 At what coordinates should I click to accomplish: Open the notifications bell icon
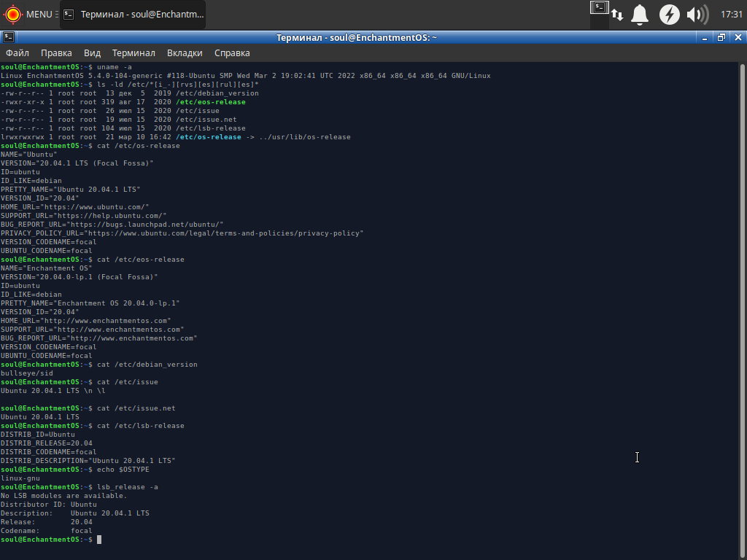tap(640, 15)
